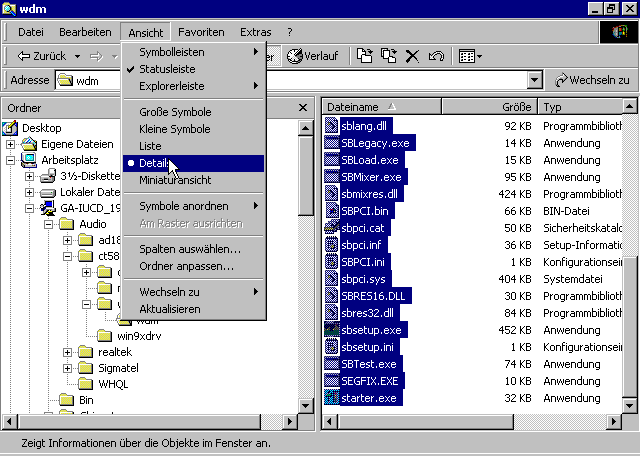
Task: Sort files by Typ column header
Action: pos(581,107)
